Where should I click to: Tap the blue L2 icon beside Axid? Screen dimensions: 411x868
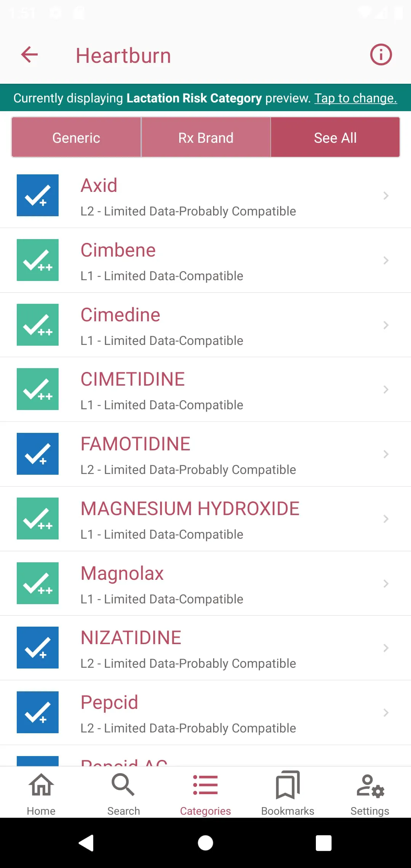click(38, 195)
